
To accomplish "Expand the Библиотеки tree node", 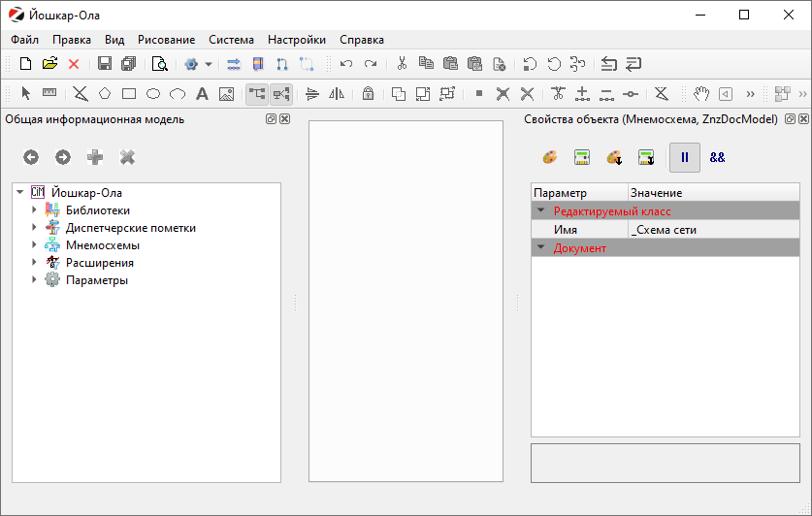I will pos(33,210).
